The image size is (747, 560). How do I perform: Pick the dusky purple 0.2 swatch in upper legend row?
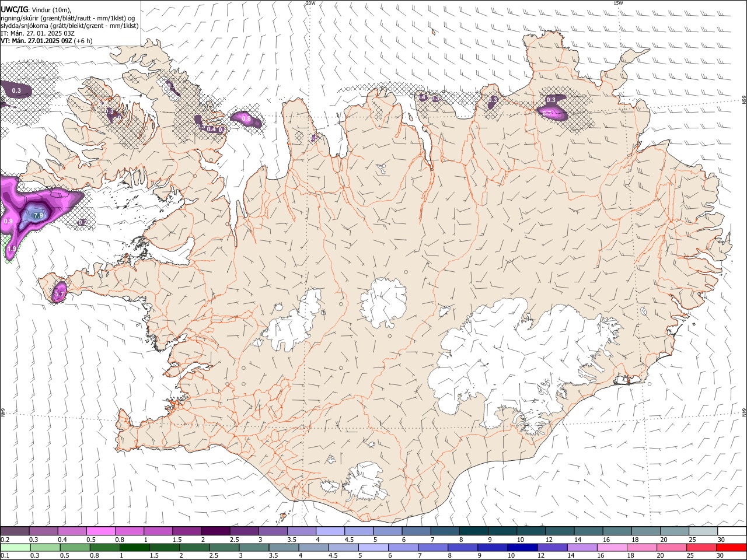point(15,531)
